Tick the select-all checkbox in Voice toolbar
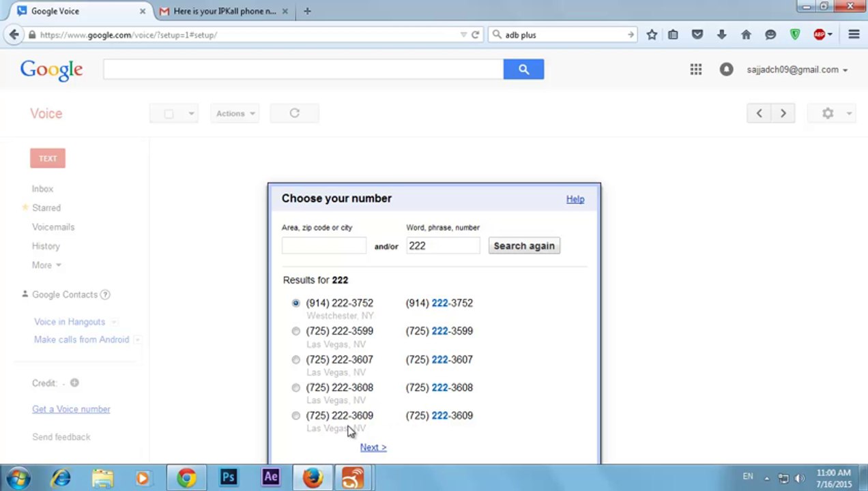Image resolution: width=868 pixels, height=491 pixels. [169, 114]
